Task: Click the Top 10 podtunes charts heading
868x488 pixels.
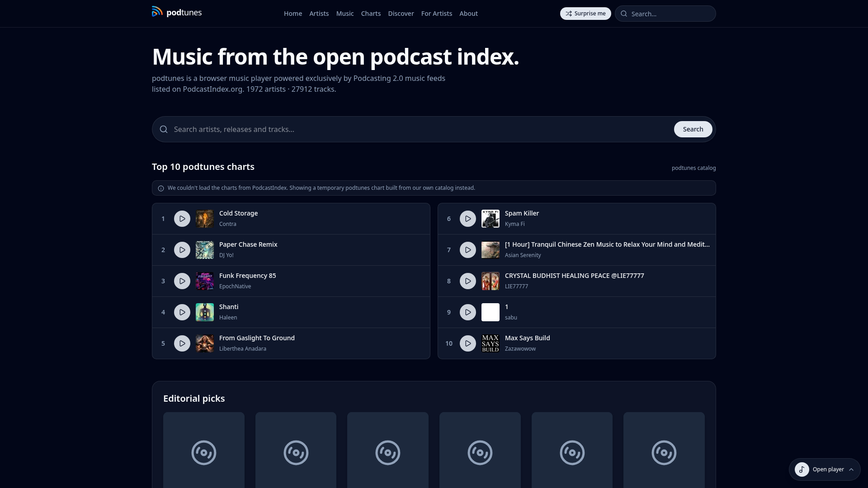Action: pos(203,167)
